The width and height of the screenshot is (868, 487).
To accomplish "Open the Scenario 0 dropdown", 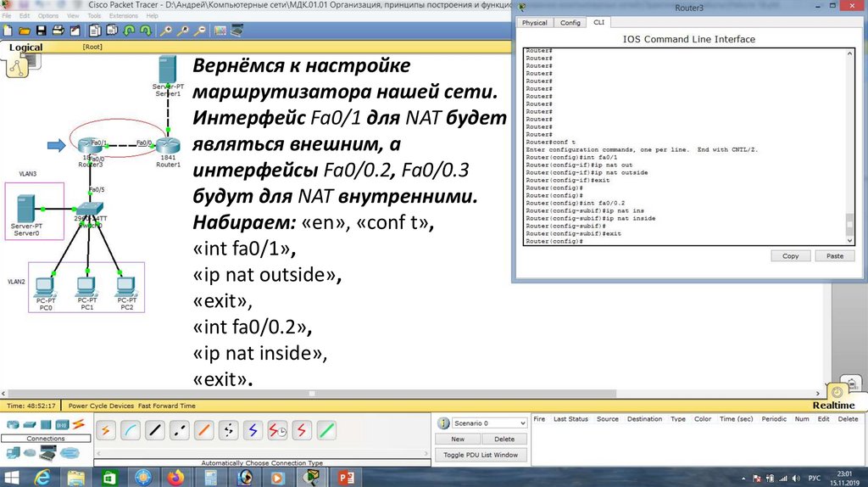I will [x=489, y=423].
